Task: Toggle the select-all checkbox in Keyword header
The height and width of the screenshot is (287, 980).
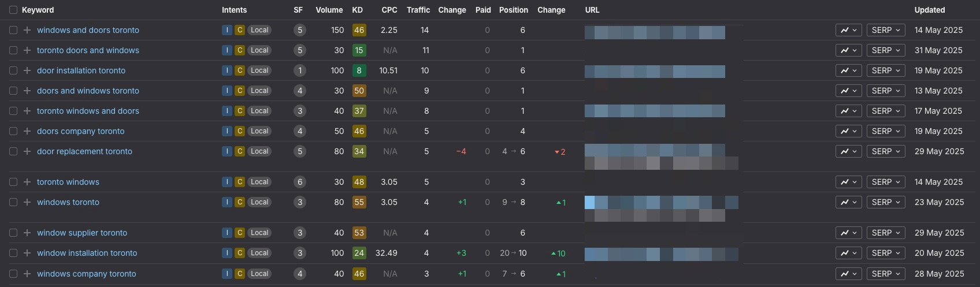Action: pos(13,10)
